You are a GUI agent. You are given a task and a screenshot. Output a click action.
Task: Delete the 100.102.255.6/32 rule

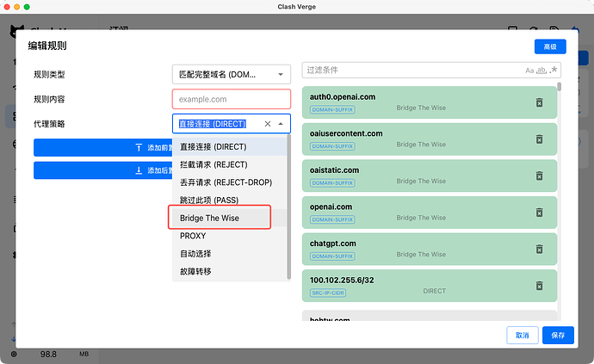click(539, 286)
